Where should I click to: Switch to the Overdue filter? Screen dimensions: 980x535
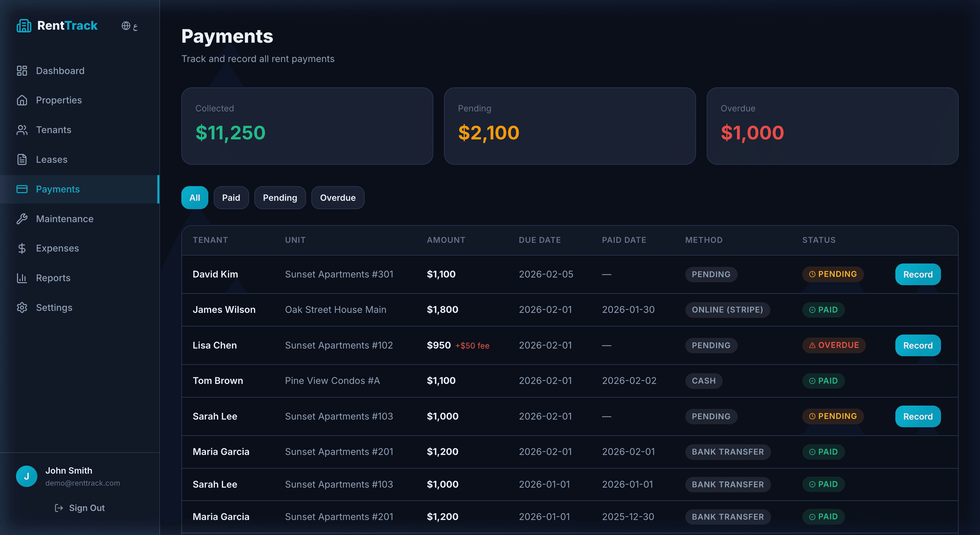pyautogui.click(x=337, y=198)
